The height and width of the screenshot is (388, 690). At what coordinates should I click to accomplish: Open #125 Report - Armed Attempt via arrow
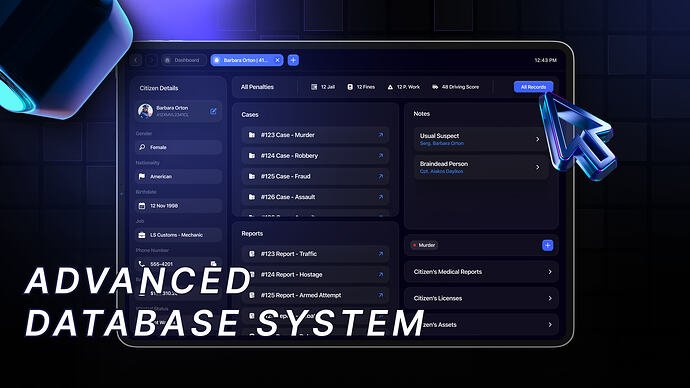click(381, 295)
